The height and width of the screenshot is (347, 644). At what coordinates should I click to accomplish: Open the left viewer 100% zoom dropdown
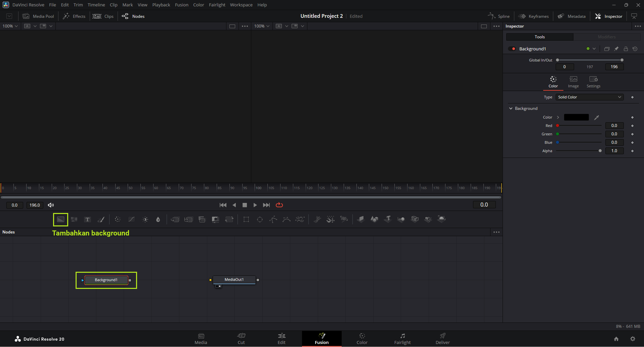10,26
